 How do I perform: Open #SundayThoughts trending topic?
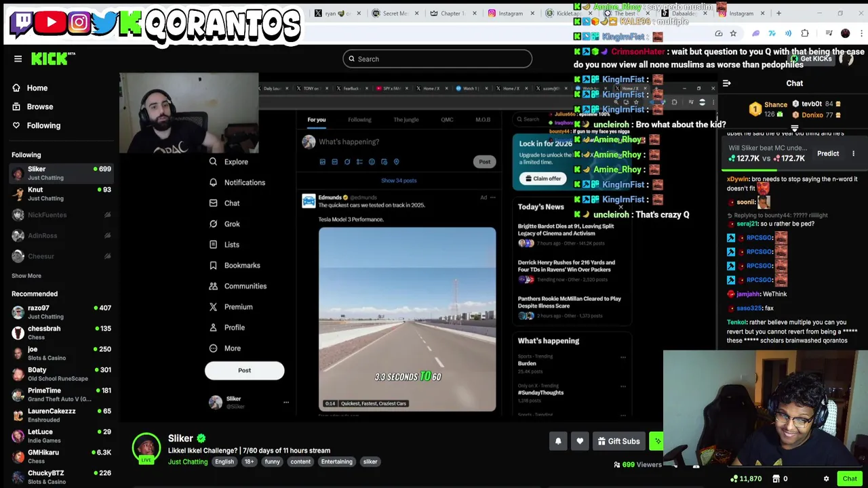[x=540, y=392]
